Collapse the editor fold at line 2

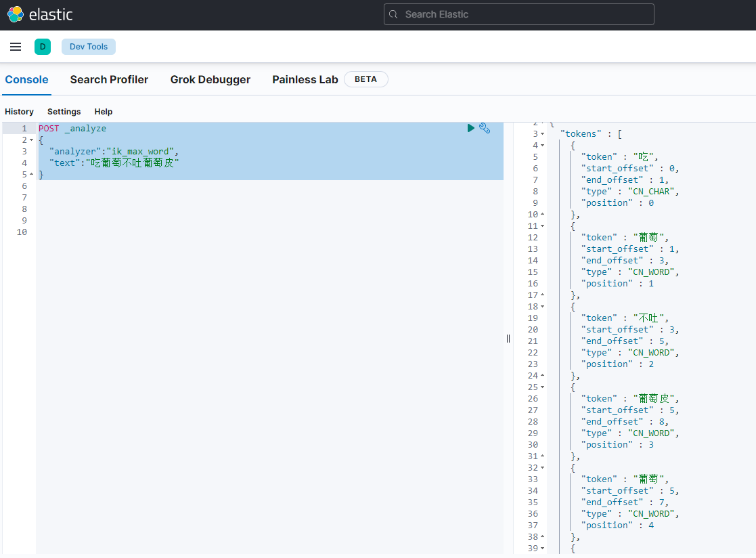tap(31, 140)
